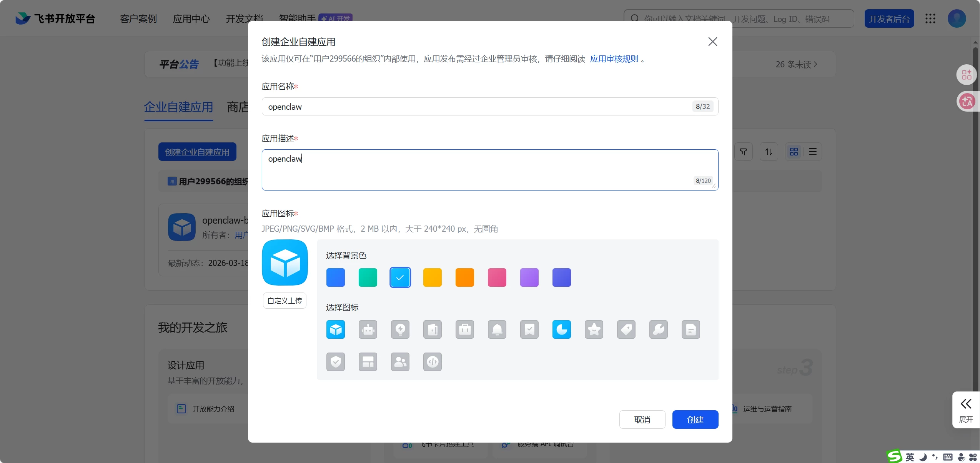Pick the shield checkmark app icon
The image size is (980, 463).
(335, 362)
